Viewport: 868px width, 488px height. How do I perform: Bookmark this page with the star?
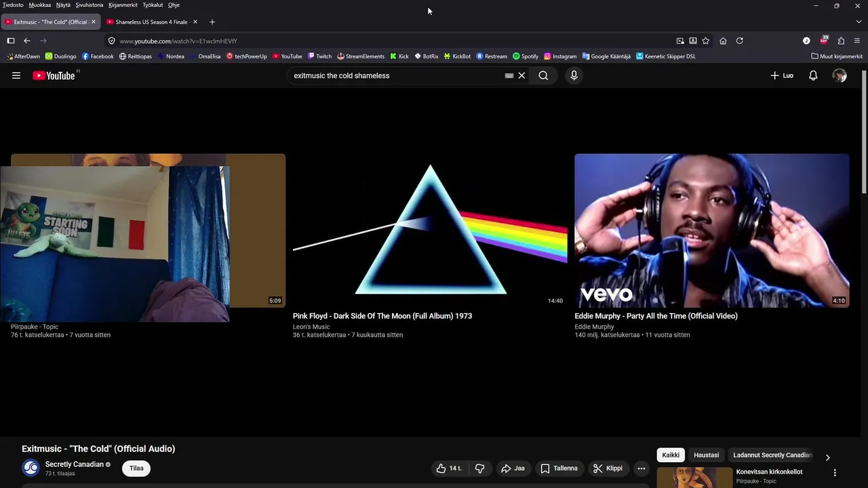[x=706, y=41]
